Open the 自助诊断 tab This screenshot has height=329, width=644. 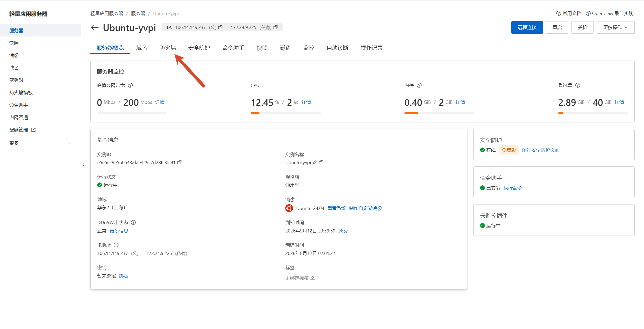point(337,48)
